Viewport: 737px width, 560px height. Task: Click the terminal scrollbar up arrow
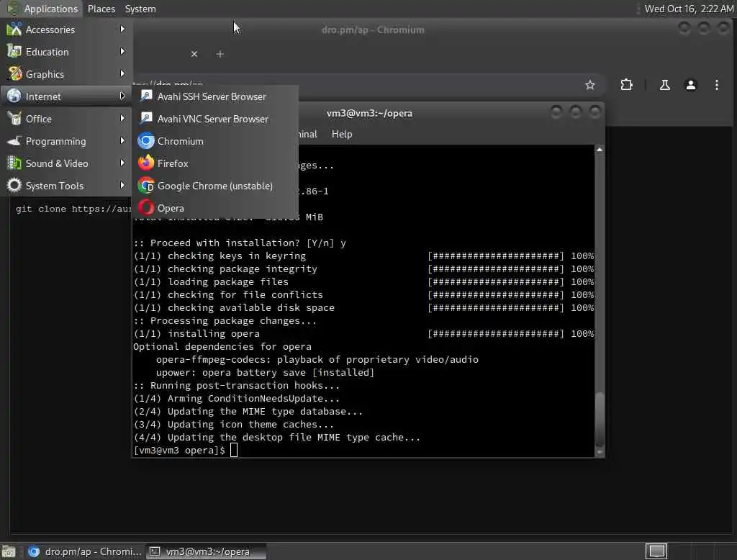click(600, 150)
